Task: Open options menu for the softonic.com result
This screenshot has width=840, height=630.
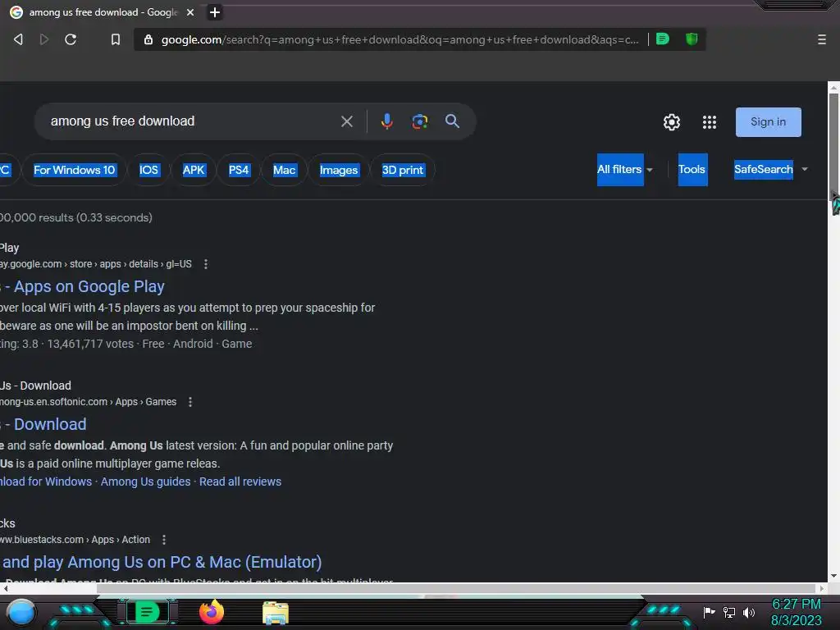Action: [x=190, y=402]
